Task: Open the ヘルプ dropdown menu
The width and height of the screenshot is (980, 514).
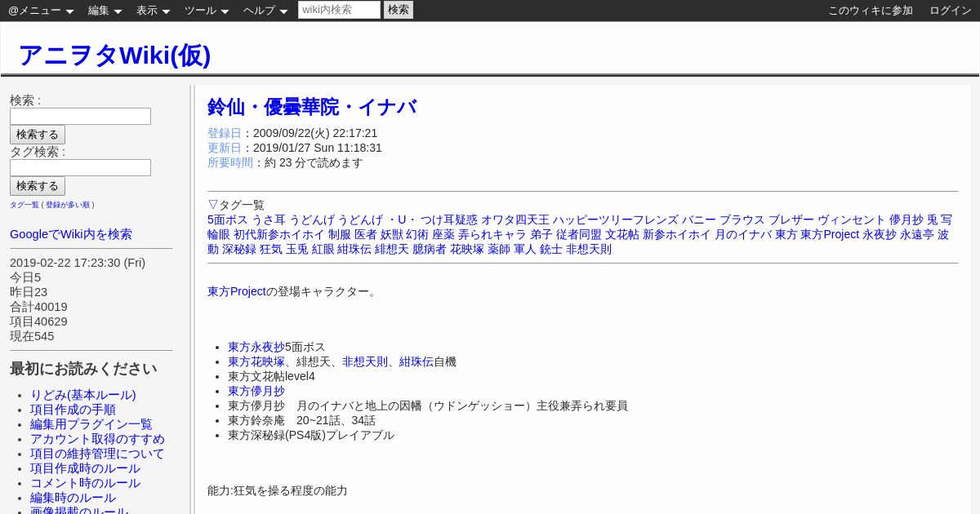Action: 265,11
